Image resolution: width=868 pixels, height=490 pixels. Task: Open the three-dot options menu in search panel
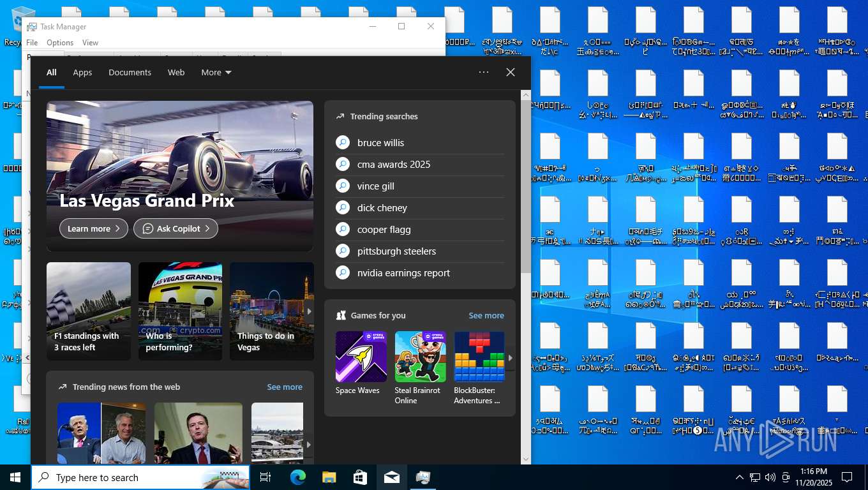coord(484,72)
